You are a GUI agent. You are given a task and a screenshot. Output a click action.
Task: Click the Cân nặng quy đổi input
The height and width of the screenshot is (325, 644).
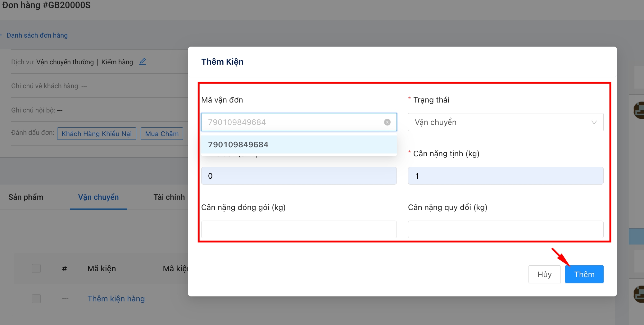click(505, 229)
